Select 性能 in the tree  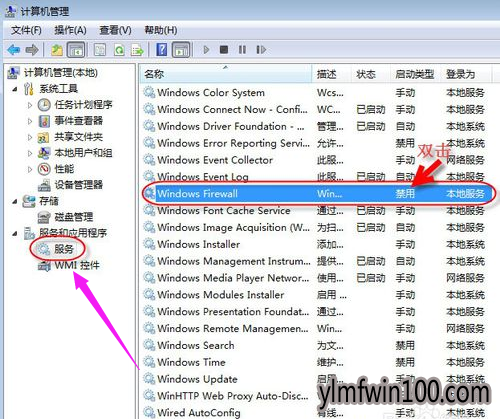(64, 169)
